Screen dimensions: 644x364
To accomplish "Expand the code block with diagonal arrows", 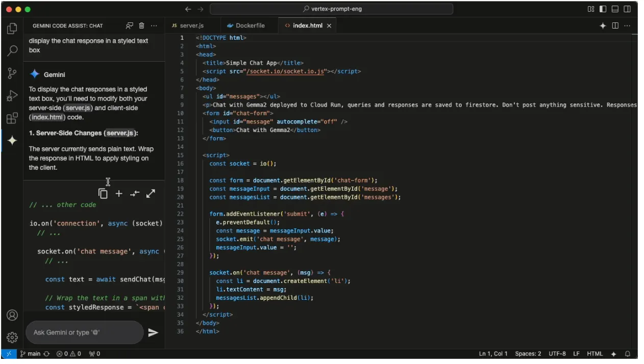I will 151,194.
